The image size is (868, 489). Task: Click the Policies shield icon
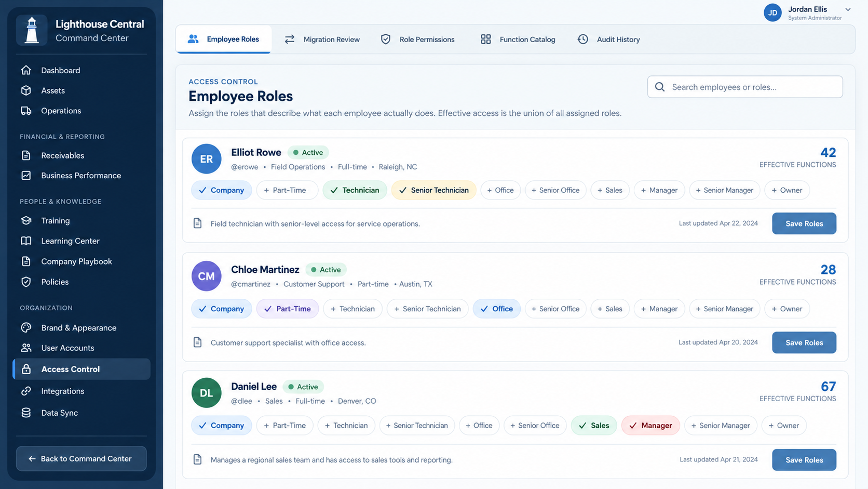[x=26, y=282]
